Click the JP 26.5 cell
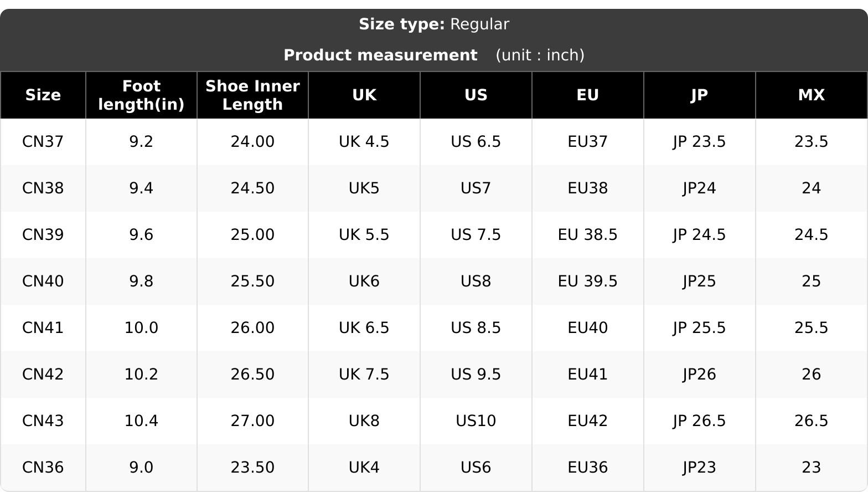868x492 pixels. pos(700,421)
